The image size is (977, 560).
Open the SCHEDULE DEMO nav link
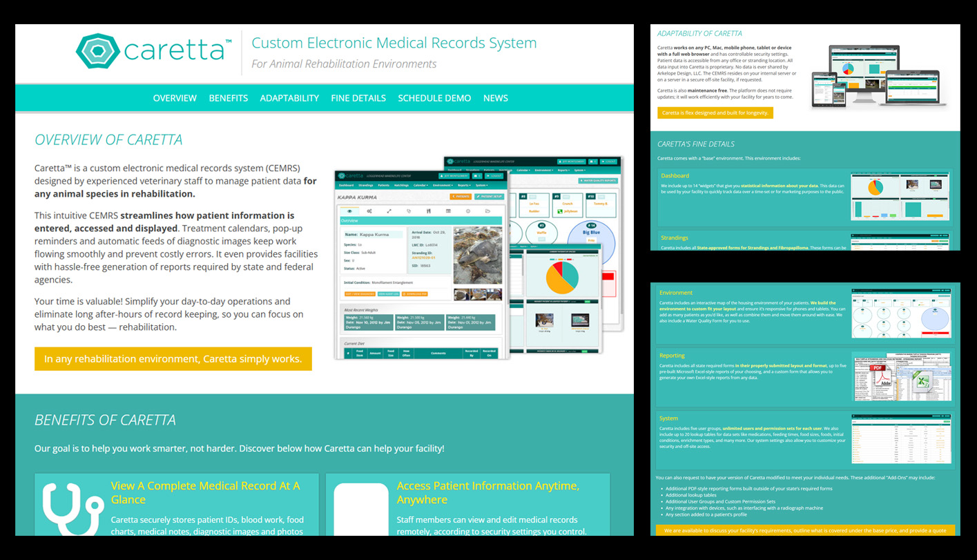(x=434, y=98)
